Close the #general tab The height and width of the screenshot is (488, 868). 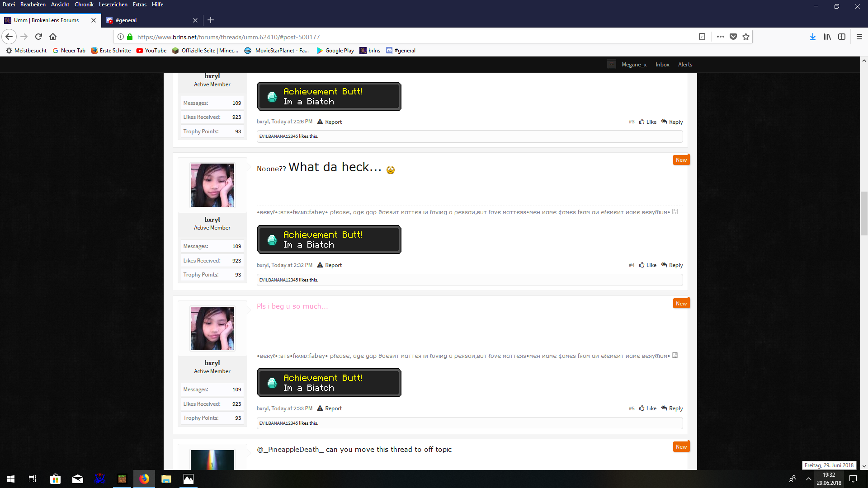[x=195, y=20]
